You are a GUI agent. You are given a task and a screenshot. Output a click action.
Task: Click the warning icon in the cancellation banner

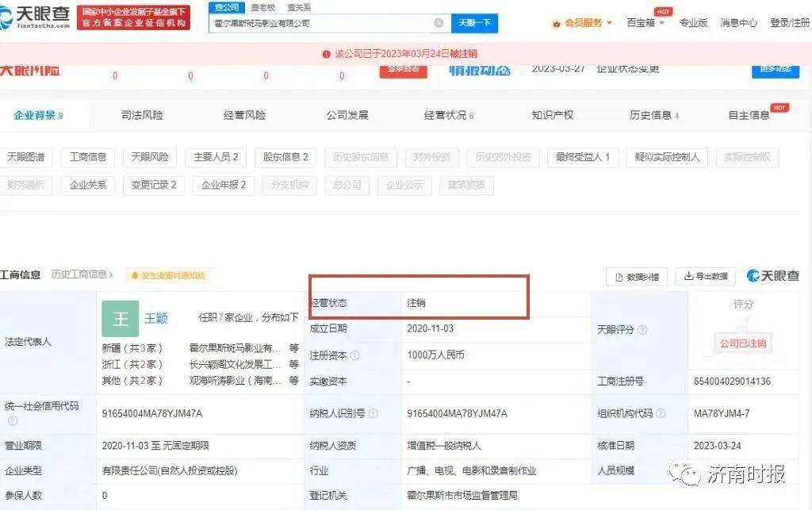pyautogui.click(x=326, y=54)
